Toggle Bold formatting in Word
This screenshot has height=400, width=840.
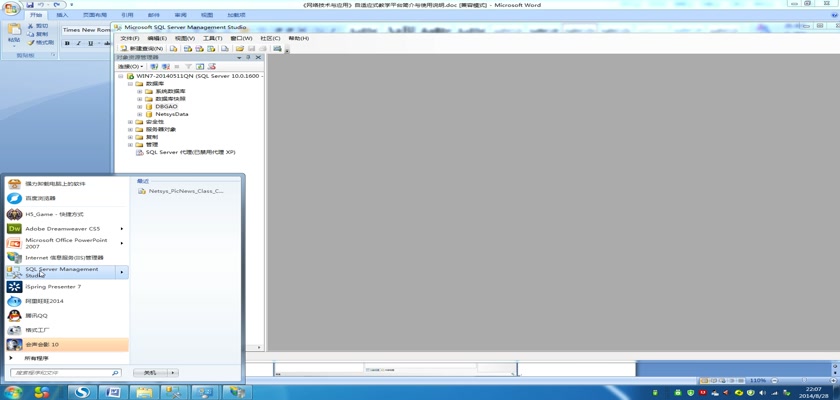point(67,43)
